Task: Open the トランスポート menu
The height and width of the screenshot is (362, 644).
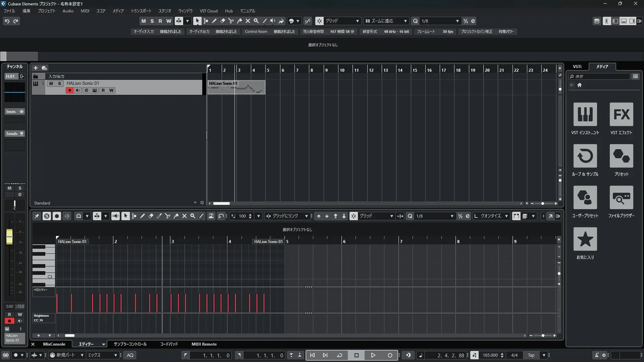Action: pyautogui.click(x=141, y=11)
